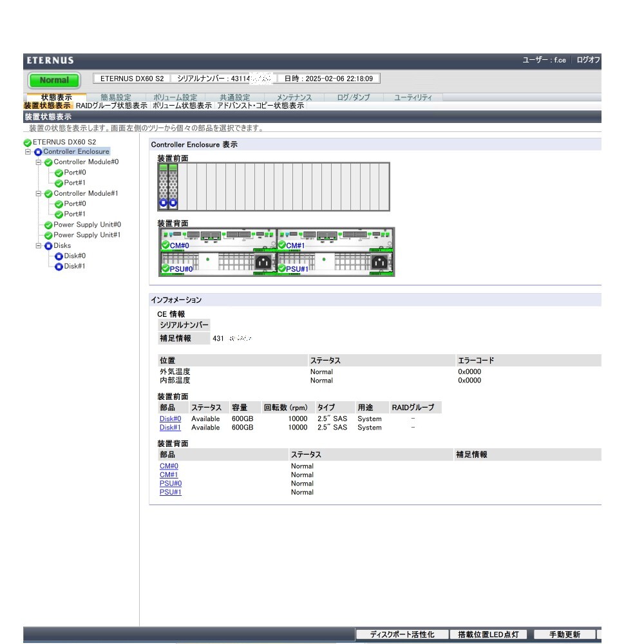Go to メンテナンス tab
The image size is (644, 644).
[294, 97]
